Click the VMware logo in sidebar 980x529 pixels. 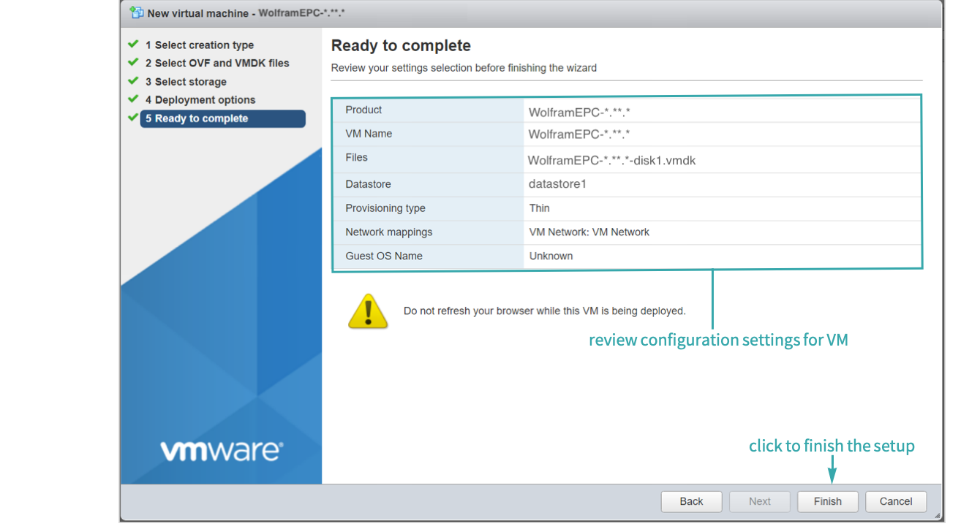click(x=220, y=450)
